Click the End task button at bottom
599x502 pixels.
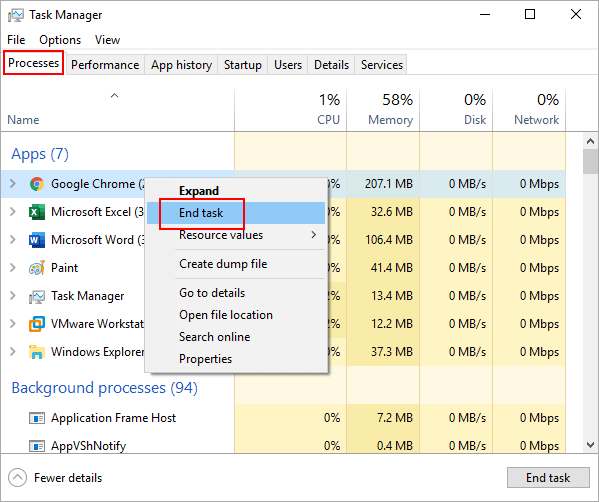[548, 478]
